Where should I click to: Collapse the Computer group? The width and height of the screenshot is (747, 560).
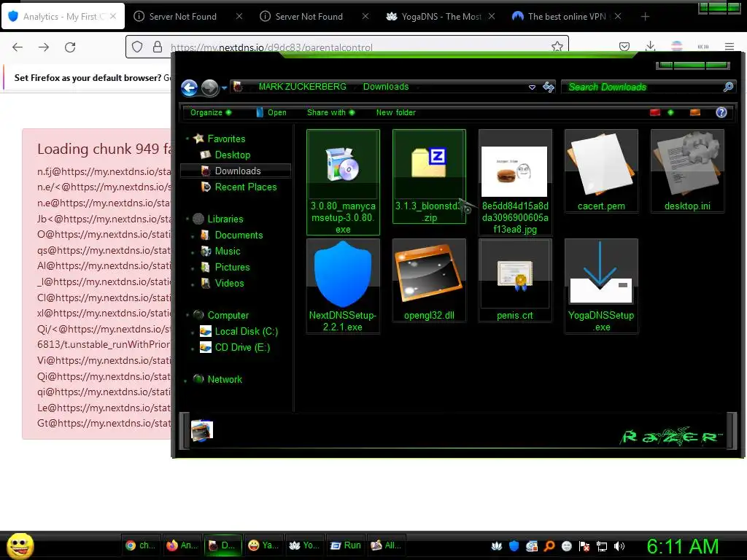187,315
